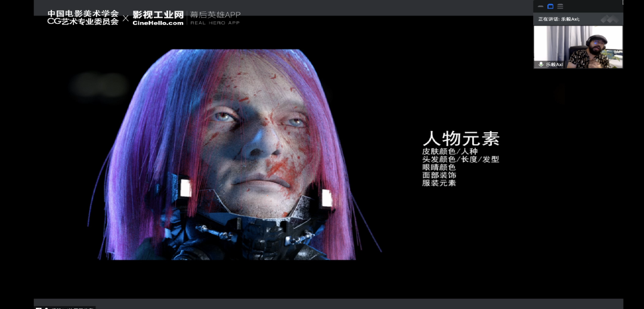The height and width of the screenshot is (309, 644).
Task: Click the 服装元素 text line
Action: tap(439, 183)
